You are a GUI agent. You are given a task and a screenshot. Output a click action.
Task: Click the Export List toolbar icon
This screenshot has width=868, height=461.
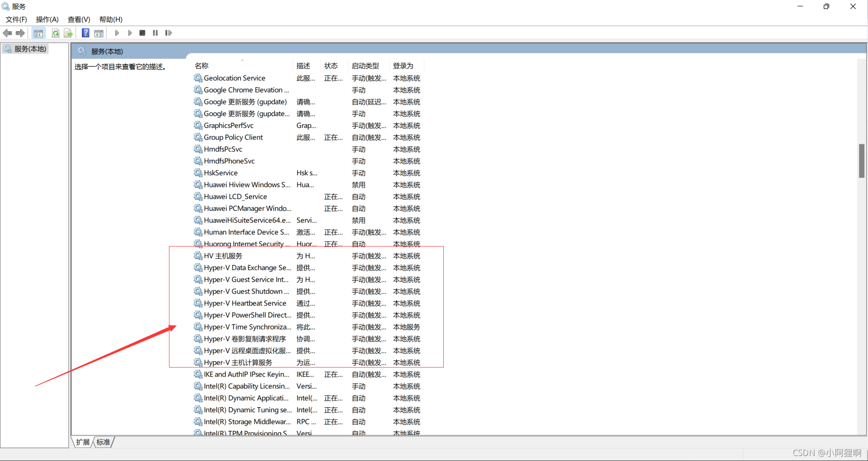(x=68, y=33)
